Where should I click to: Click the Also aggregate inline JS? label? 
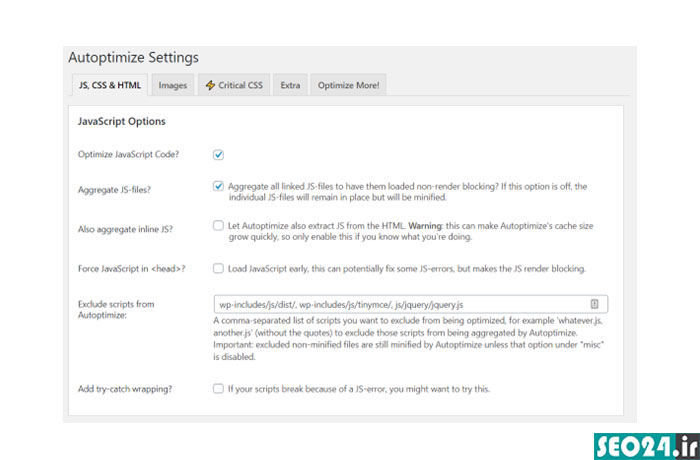[125, 229]
